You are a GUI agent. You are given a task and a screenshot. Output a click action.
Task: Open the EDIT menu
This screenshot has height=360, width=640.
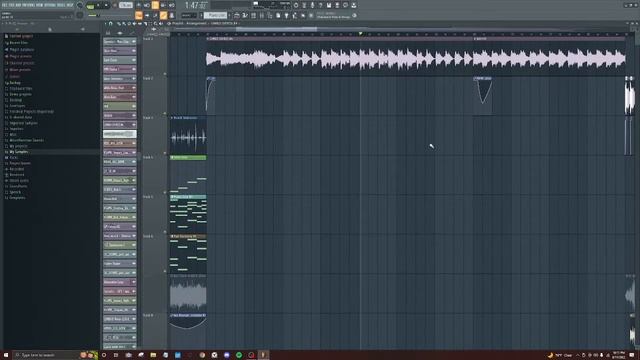tap(11, 5)
